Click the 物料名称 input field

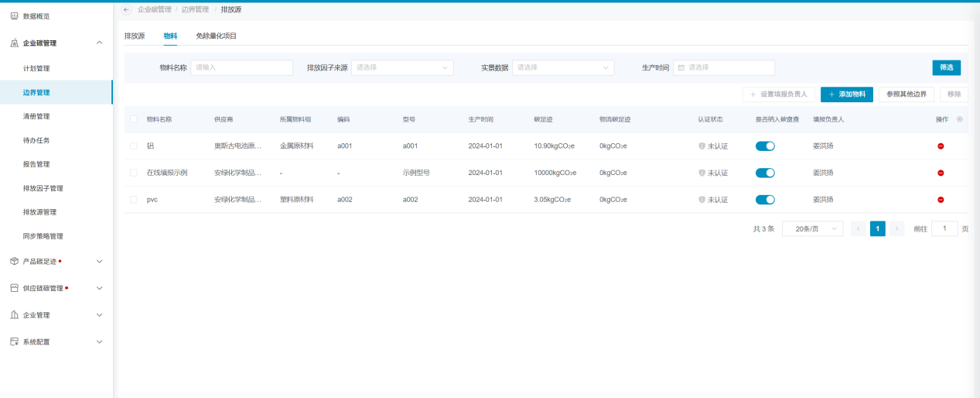coord(241,67)
